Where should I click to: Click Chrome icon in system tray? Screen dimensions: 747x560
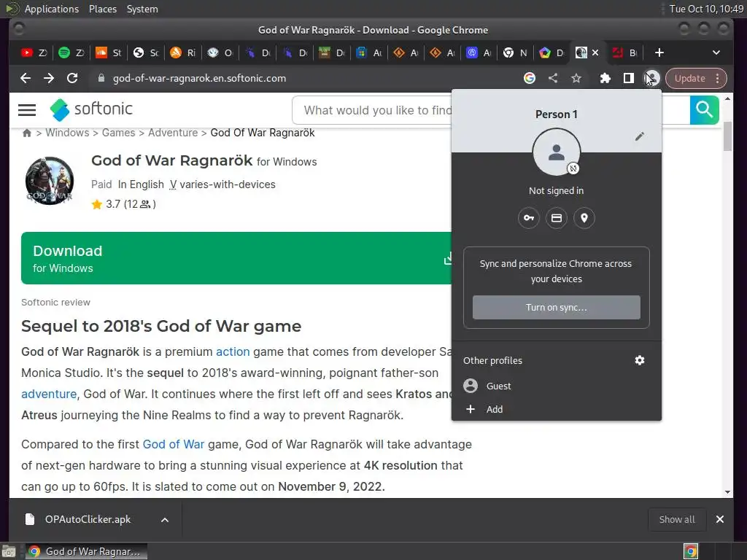coord(691,551)
